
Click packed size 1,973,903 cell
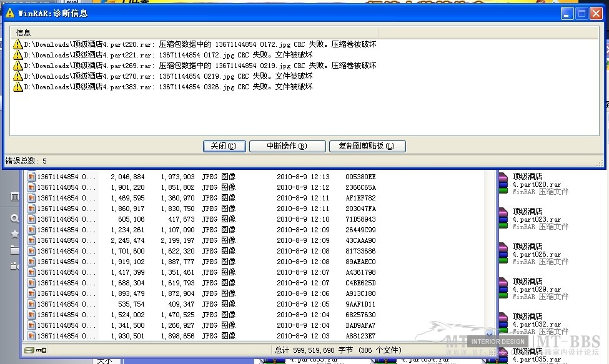click(177, 177)
